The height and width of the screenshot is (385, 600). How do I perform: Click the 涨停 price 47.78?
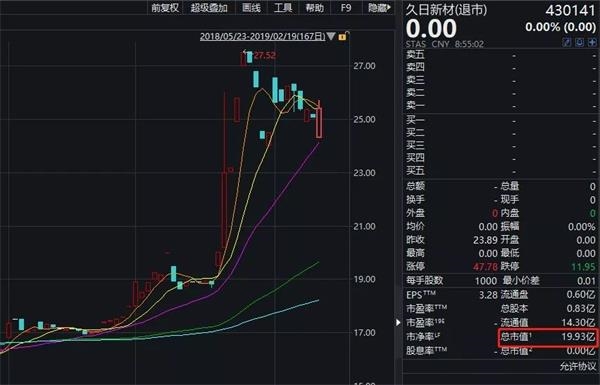[x=485, y=266]
